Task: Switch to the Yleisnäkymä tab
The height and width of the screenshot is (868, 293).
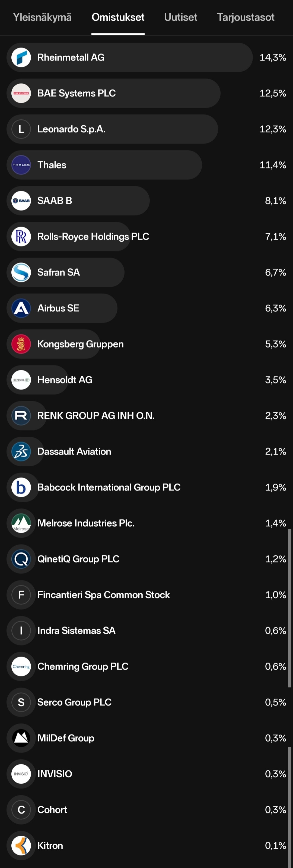Action: tap(42, 17)
